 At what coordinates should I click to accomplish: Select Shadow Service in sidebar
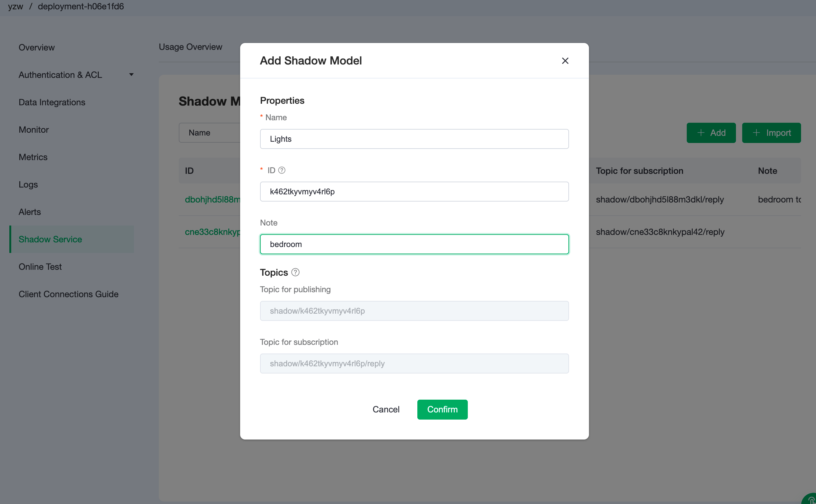(x=72, y=239)
